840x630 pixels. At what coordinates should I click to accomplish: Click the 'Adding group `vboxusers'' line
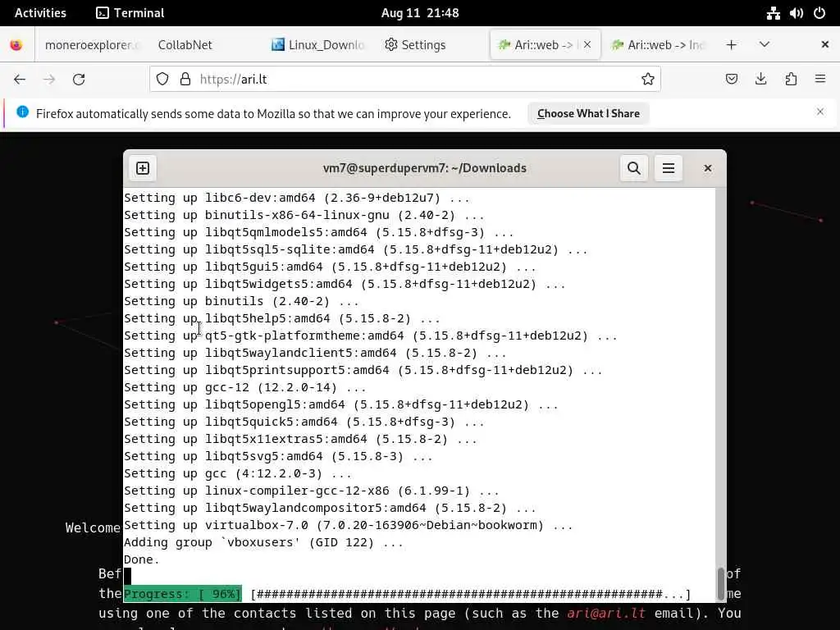point(263,542)
